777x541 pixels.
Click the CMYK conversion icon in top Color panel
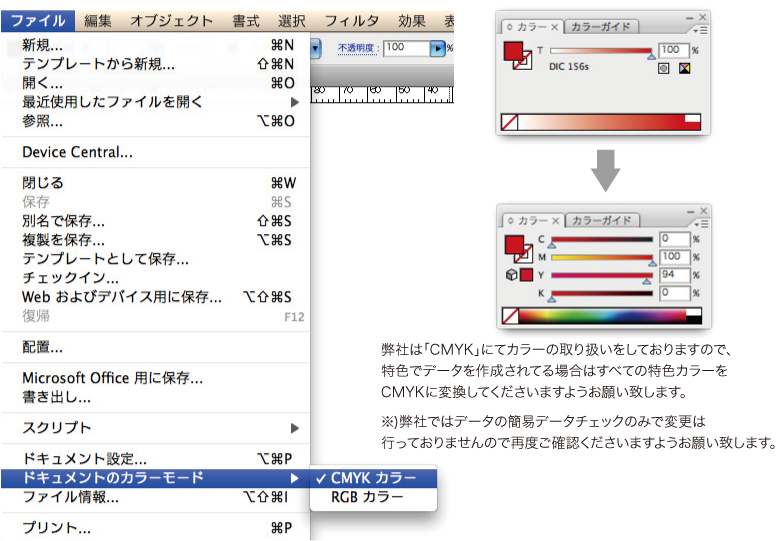[x=683, y=69]
